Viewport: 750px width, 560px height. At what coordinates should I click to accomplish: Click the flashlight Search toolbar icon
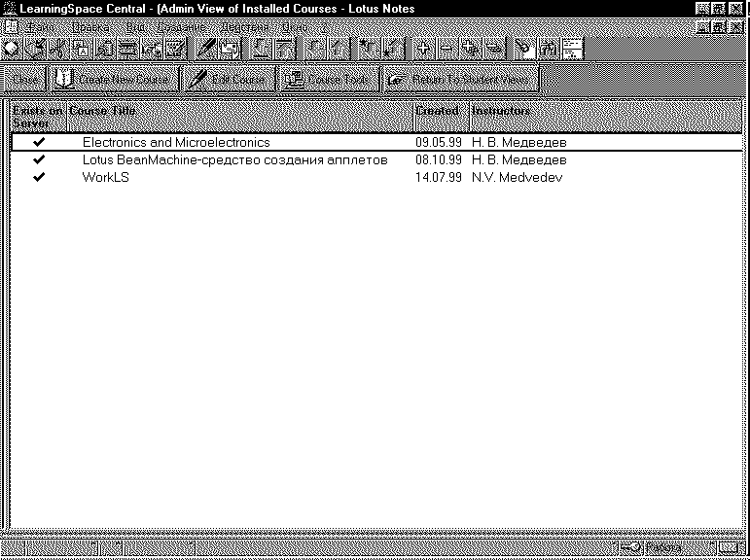(x=524, y=49)
